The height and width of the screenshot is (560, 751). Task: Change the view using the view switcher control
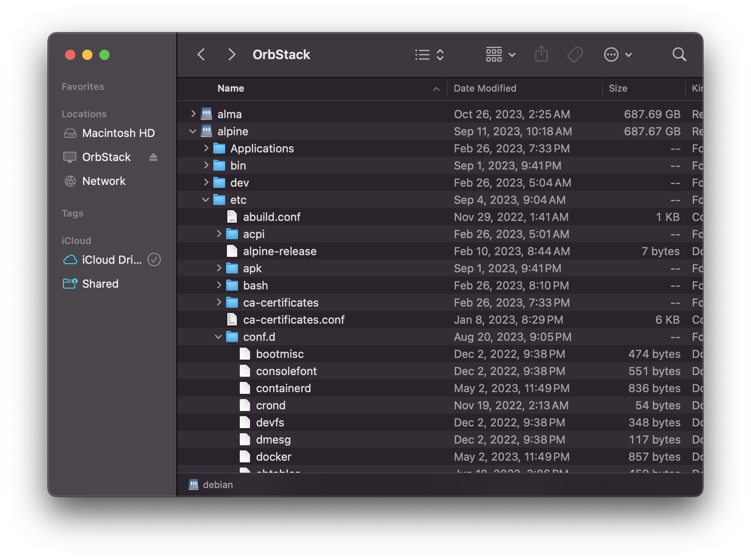429,54
